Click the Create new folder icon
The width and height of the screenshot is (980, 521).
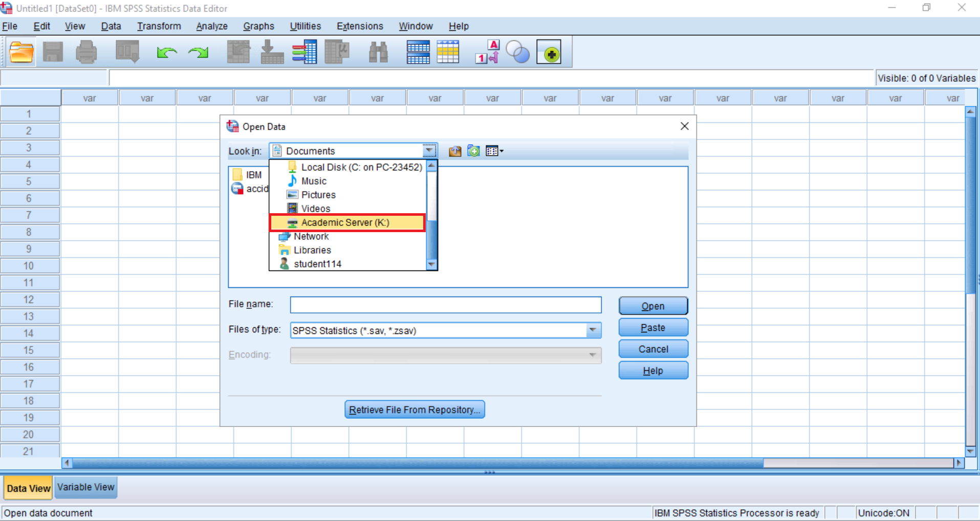tap(474, 151)
